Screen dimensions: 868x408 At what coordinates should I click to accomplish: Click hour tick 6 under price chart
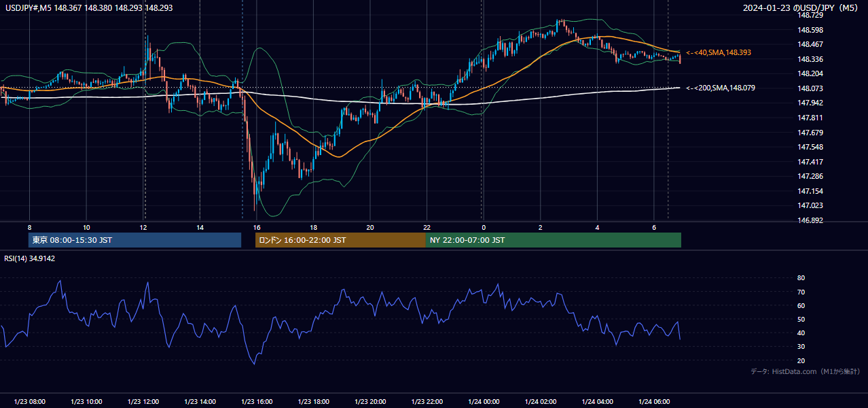point(654,227)
